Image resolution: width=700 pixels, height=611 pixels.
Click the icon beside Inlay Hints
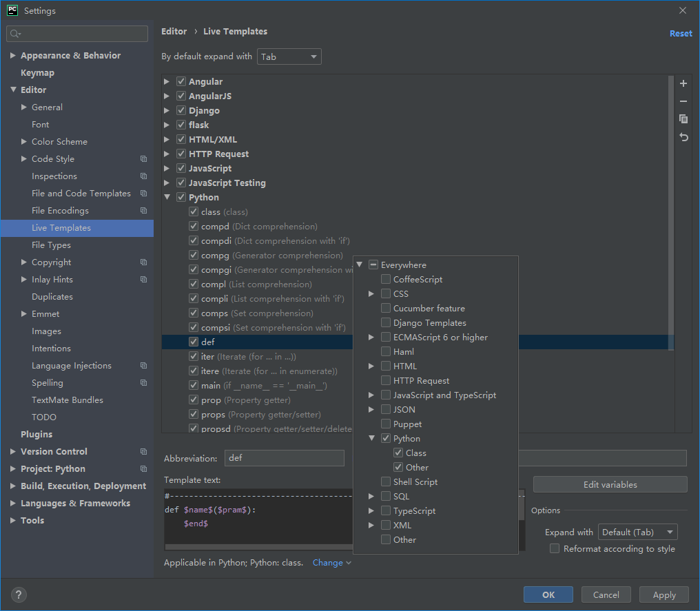[x=143, y=280]
